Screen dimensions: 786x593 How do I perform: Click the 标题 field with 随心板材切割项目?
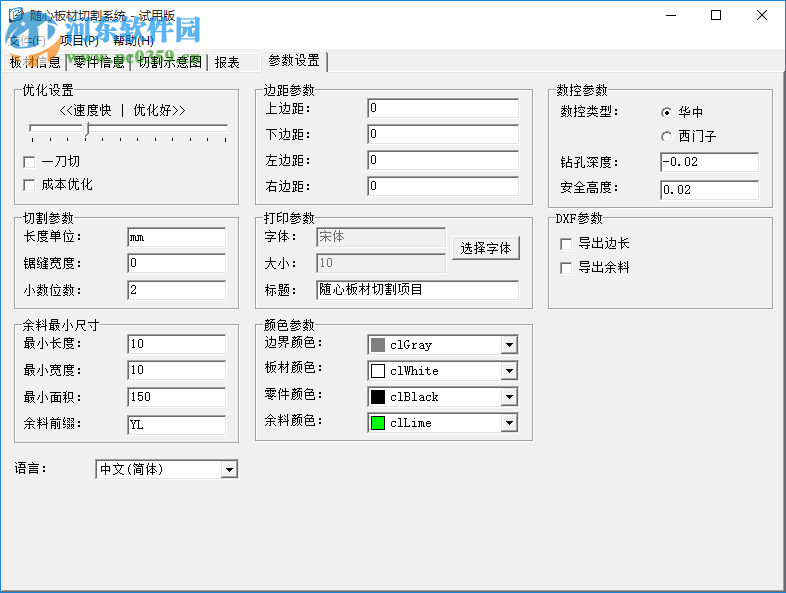tap(418, 290)
